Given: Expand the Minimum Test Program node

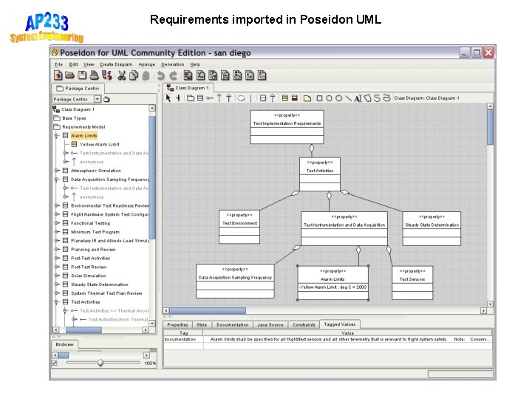Looking at the screenshot, I should (57, 232).
